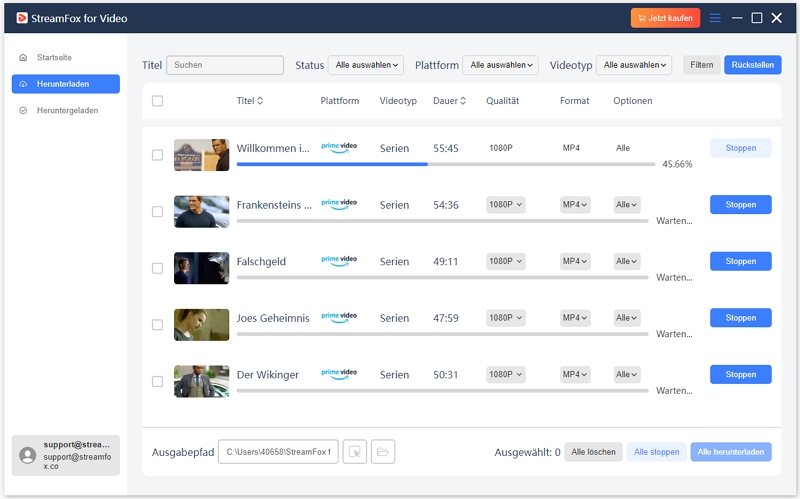The height and width of the screenshot is (499, 800).
Task: Click prime video logo in Frankensteins row
Action: pos(339,204)
